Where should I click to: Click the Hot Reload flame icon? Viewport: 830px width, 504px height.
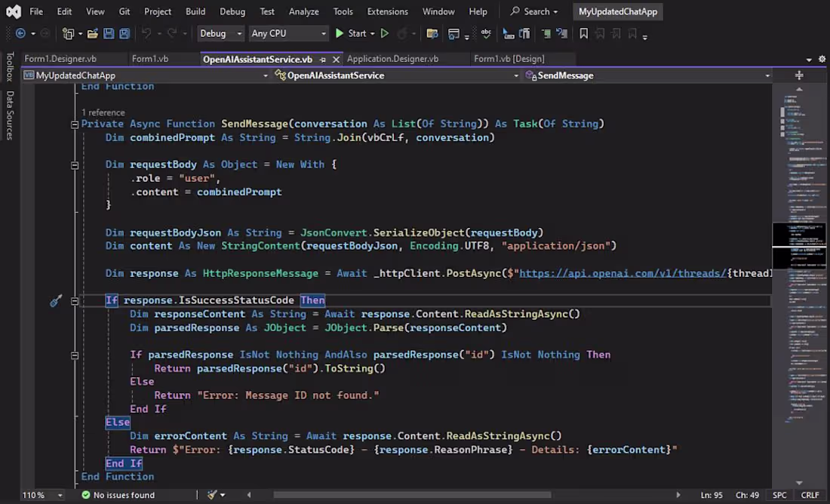pyautogui.click(x=402, y=33)
